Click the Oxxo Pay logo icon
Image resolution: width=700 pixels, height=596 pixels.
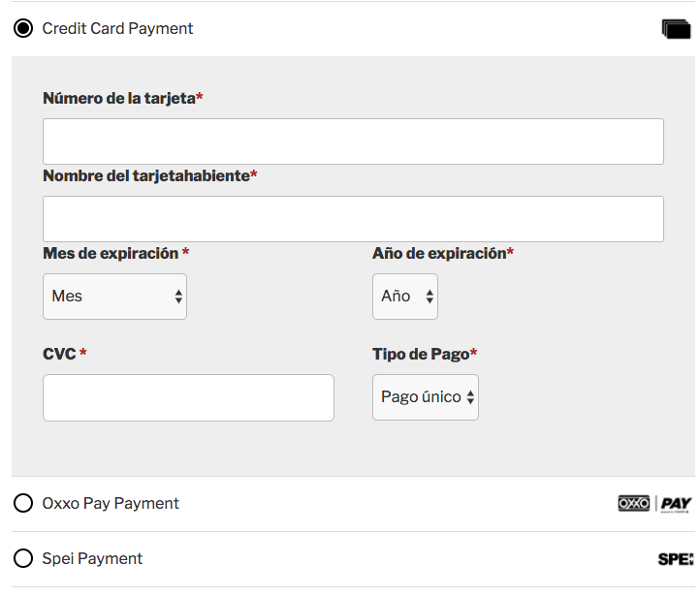tap(654, 503)
